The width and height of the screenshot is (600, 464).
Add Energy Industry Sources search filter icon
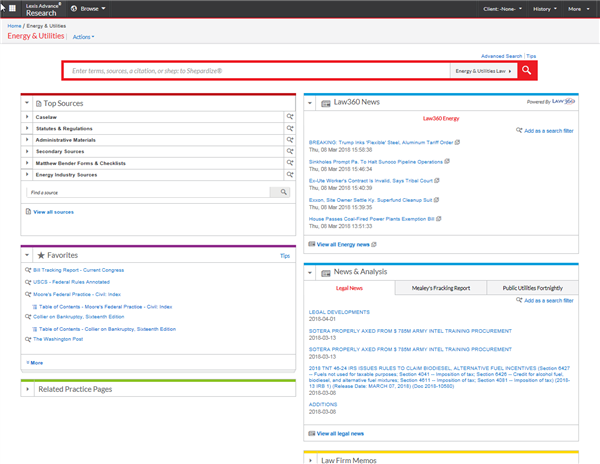[290, 174]
